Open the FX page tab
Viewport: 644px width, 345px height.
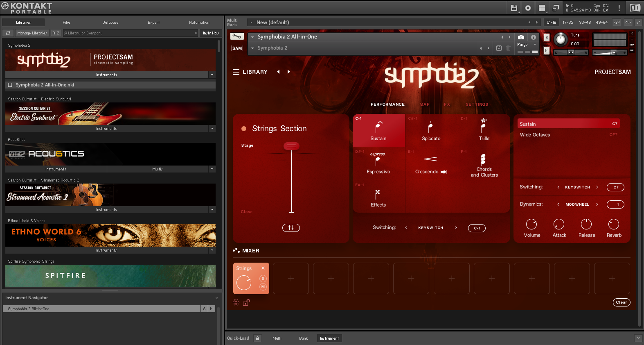click(447, 104)
